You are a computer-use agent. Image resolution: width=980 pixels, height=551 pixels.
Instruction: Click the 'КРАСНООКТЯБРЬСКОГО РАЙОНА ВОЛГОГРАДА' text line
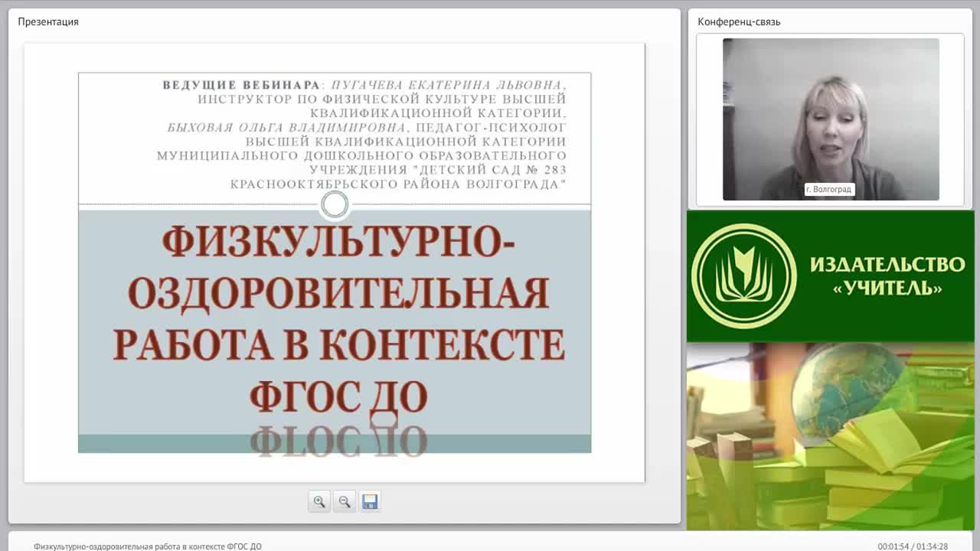point(398,184)
